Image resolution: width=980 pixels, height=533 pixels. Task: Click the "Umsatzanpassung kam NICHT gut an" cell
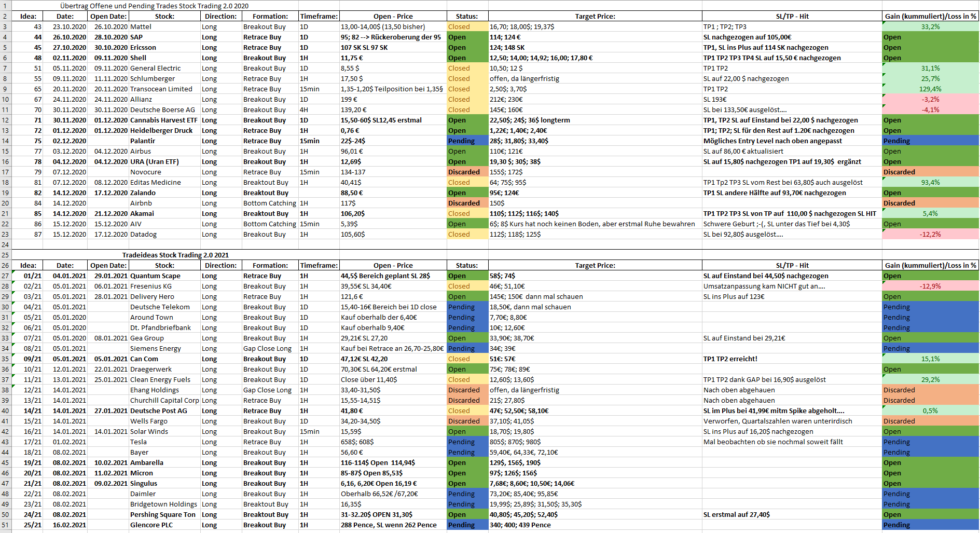[x=792, y=286]
